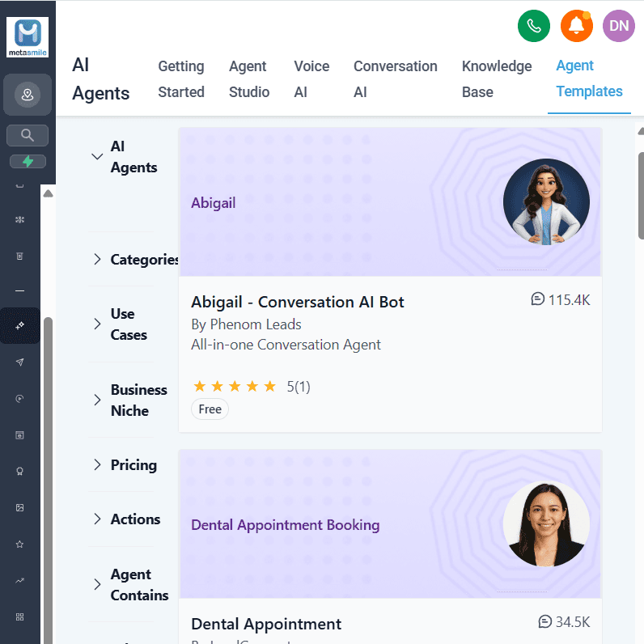Open the Dental Appointment template title
The height and width of the screenshot is (644, 644).
coord(266,624)
